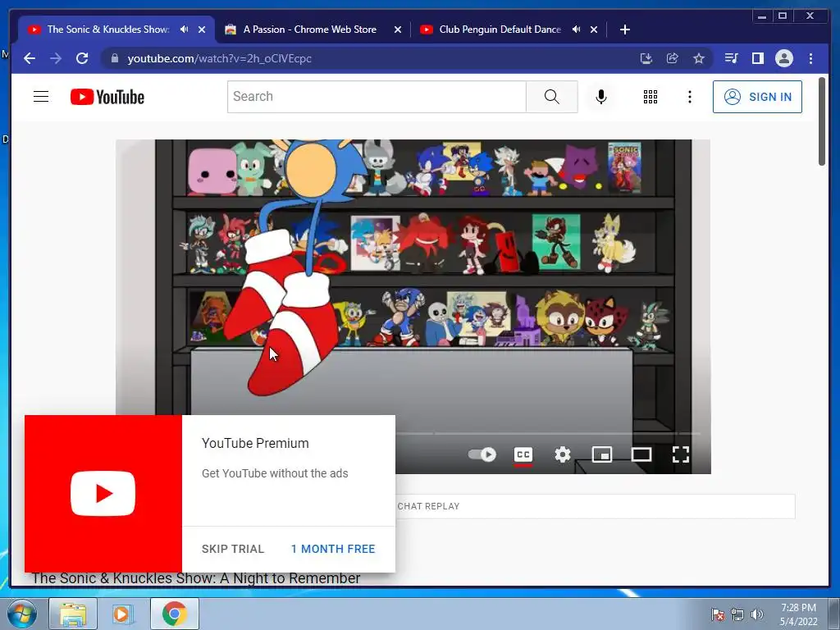Image resolution: width=840 pixels, height=630 pixels.
Task: Enable miniplayer mode
Action: 601,454
